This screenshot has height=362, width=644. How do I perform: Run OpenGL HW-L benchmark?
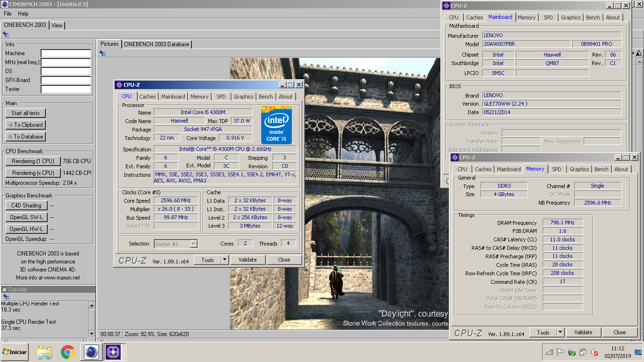(x=26, y=229)
